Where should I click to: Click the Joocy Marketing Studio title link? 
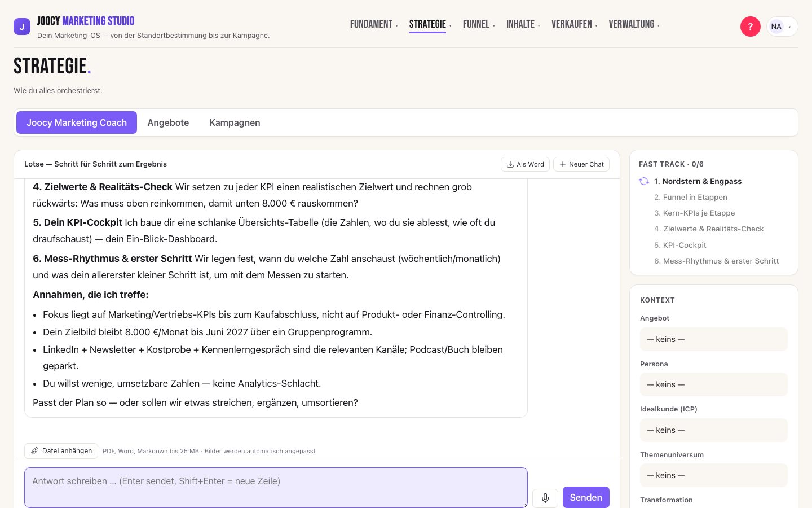tap(86, 21)
